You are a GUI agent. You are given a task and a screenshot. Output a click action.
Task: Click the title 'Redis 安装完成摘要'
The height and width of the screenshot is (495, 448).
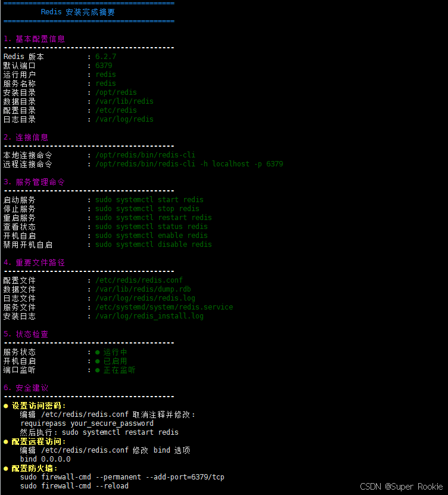[78, 12]
